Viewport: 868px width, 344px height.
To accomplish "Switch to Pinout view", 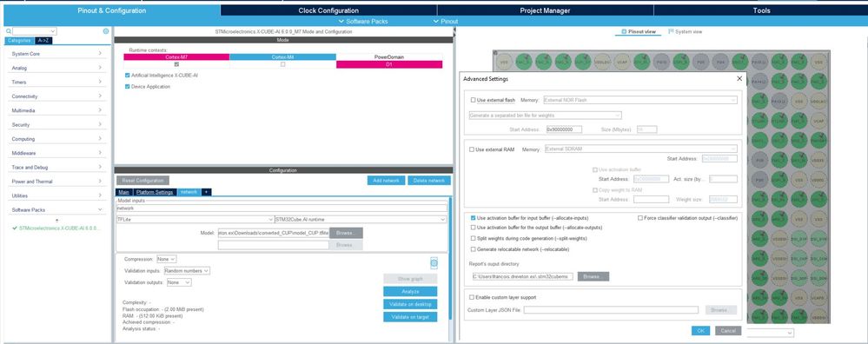I will point(639,31).
